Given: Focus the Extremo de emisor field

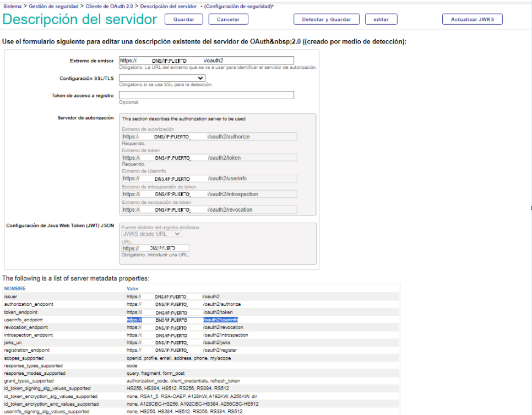Looking at the screenshot, I should click(x=206, y=61).
